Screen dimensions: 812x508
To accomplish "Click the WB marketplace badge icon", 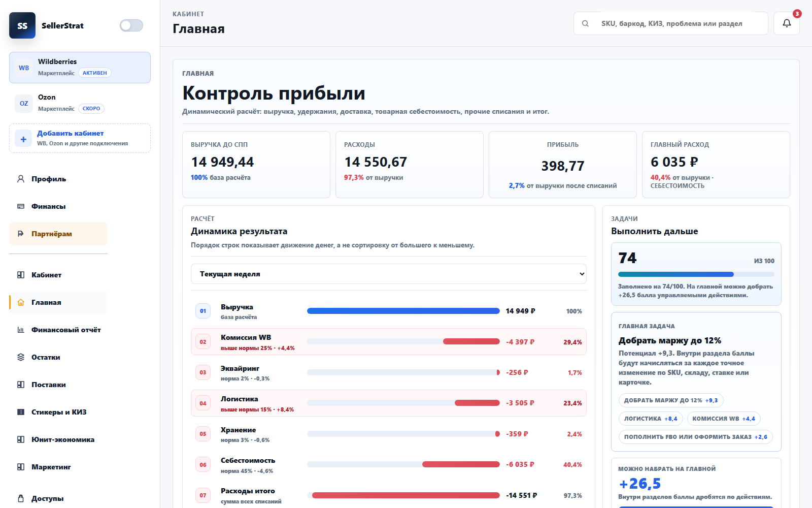I will coord(24,68).
